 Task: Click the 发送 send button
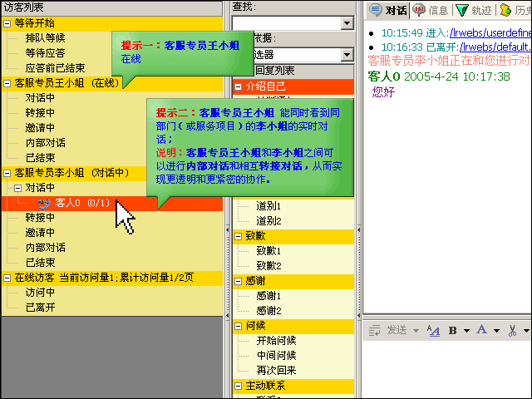pos(396,331)
